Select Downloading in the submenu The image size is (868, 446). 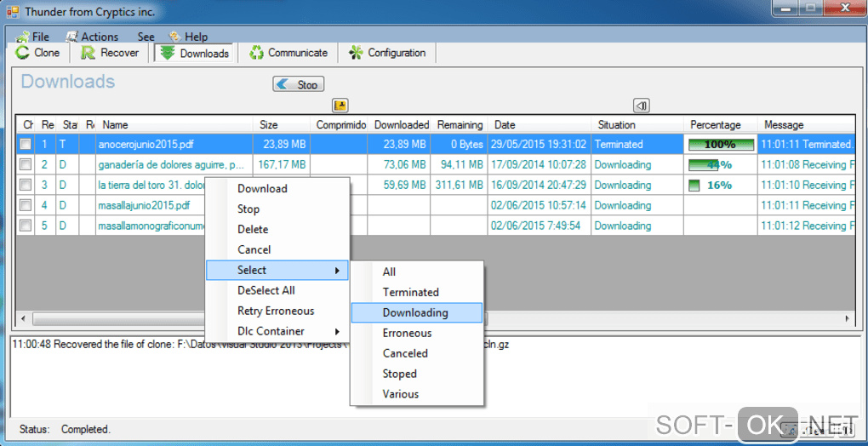pyautogui.click(x=417, y=312)
